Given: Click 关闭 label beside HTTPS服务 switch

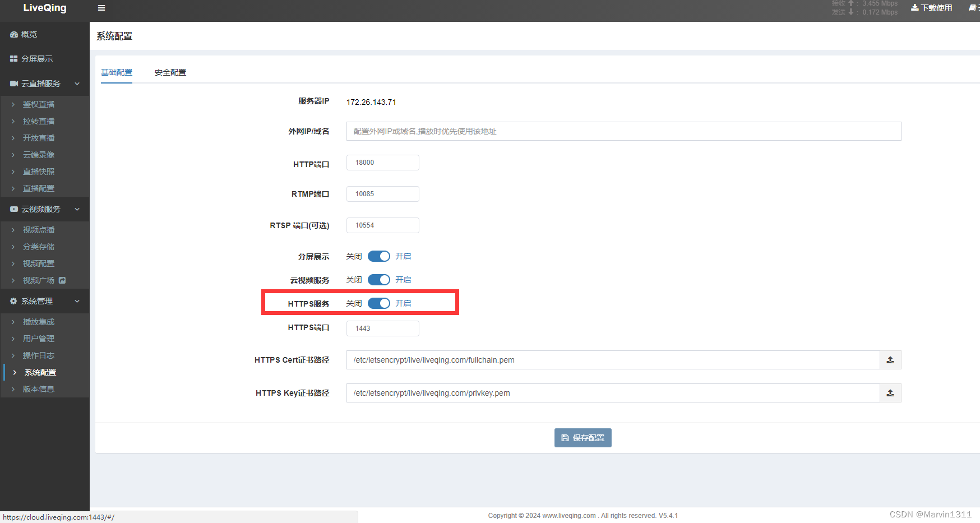Looking at the screenshot, I should pyautogui.click(x=354, y=303).
